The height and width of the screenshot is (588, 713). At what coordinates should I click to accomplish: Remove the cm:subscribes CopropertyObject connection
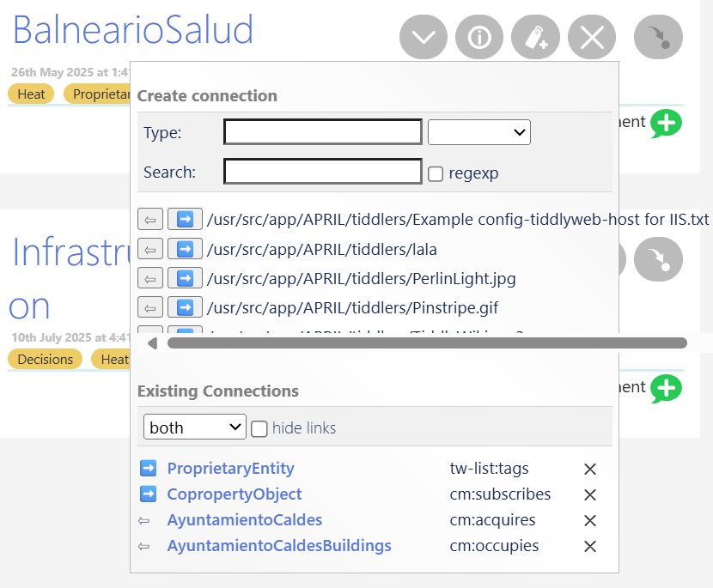(x=590, y=494)
